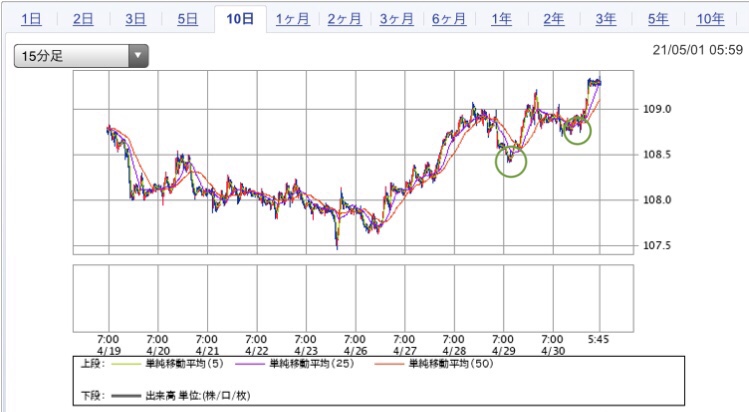Click the 109.0 price axis label
The height and width of the screenshot is (412, 749).
click(x=657, y=109)
